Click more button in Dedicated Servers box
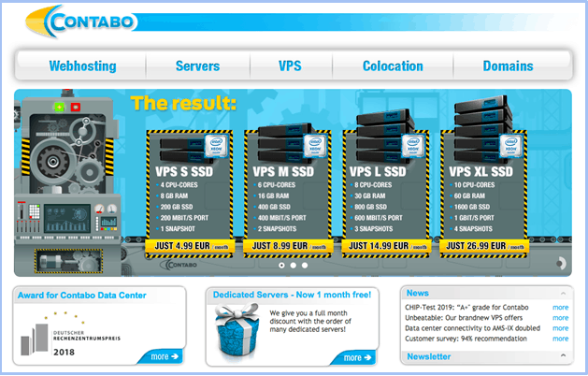588x376 pixels. coord(356,357)
